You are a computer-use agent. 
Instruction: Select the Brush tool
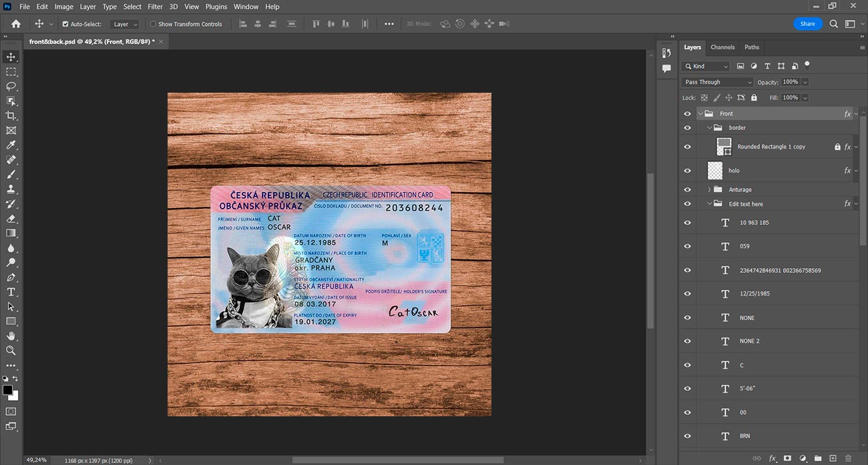coord(11,174)
